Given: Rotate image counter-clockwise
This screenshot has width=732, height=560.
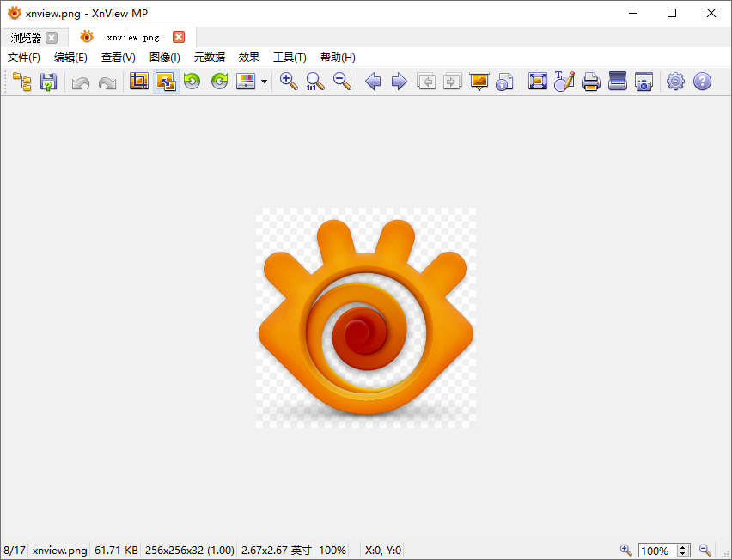Looking at the screenshot, I should pyautogui.click(x=192, y=82).
